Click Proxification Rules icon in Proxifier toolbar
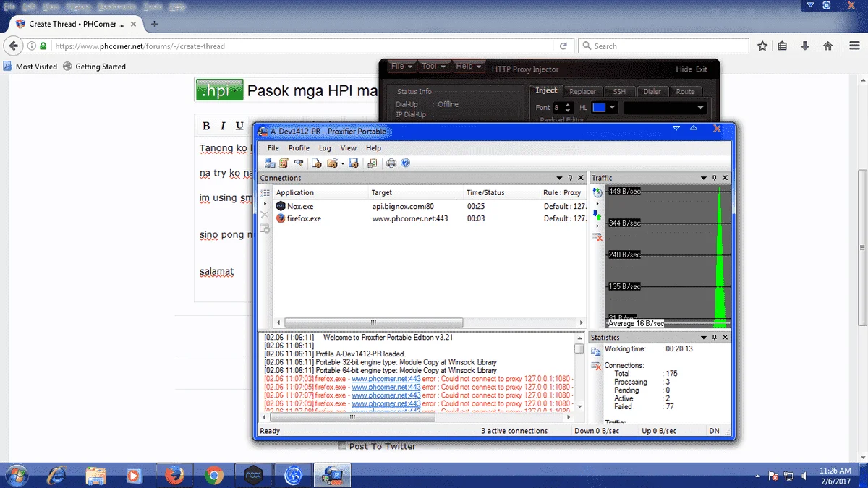 [x=284, y=163]
